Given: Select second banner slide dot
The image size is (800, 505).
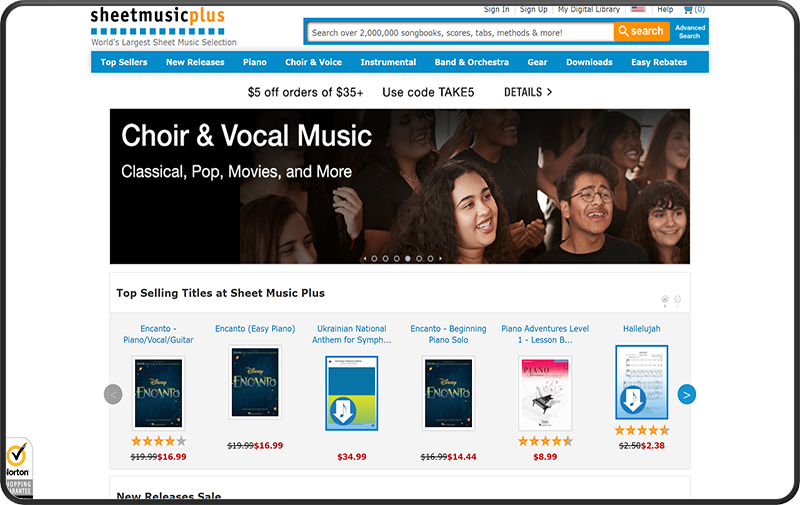Looking at the screenshot, I should coord(385,259).
